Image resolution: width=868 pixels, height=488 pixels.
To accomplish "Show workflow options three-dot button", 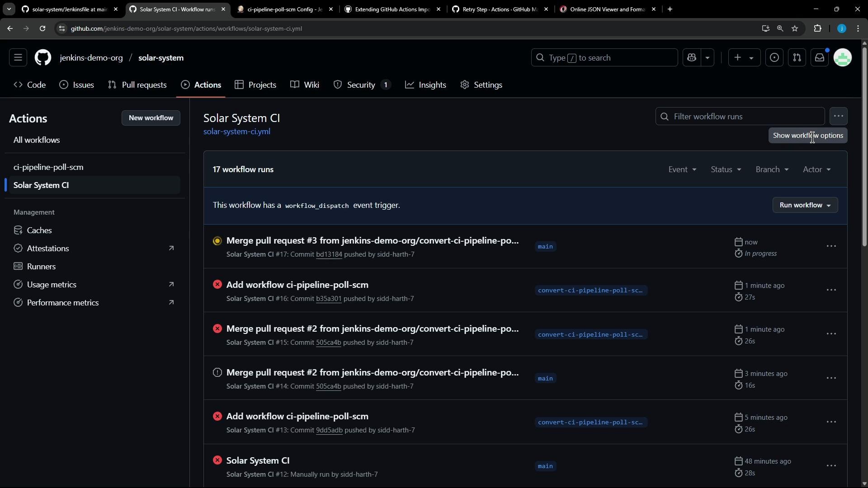I will pos(839,117).
